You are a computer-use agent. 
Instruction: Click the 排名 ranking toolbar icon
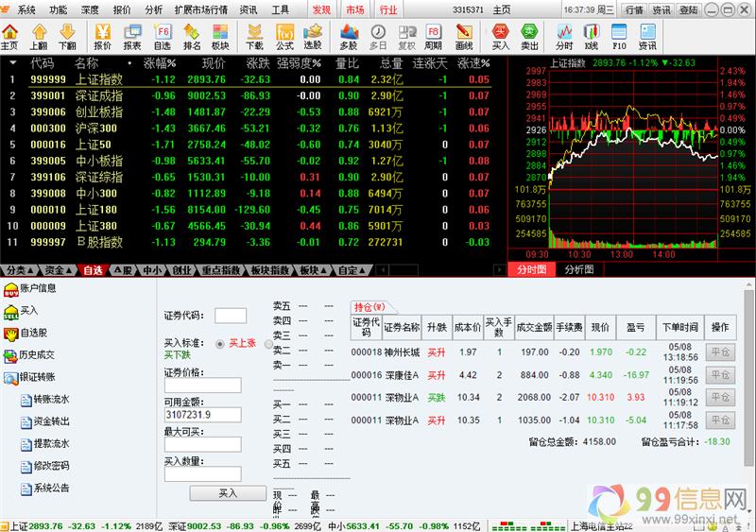pos(192,36)
